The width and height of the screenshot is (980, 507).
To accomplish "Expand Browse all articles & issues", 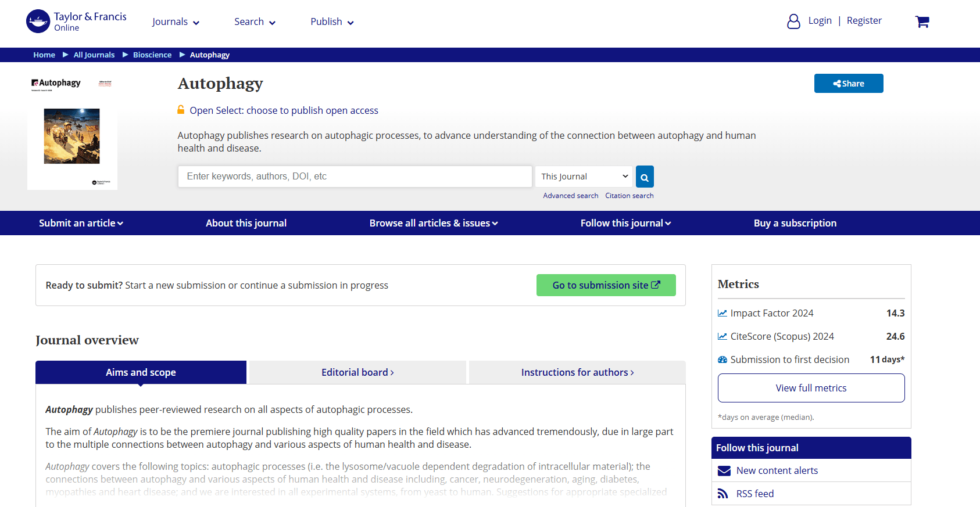I will [x=434, y=223].
